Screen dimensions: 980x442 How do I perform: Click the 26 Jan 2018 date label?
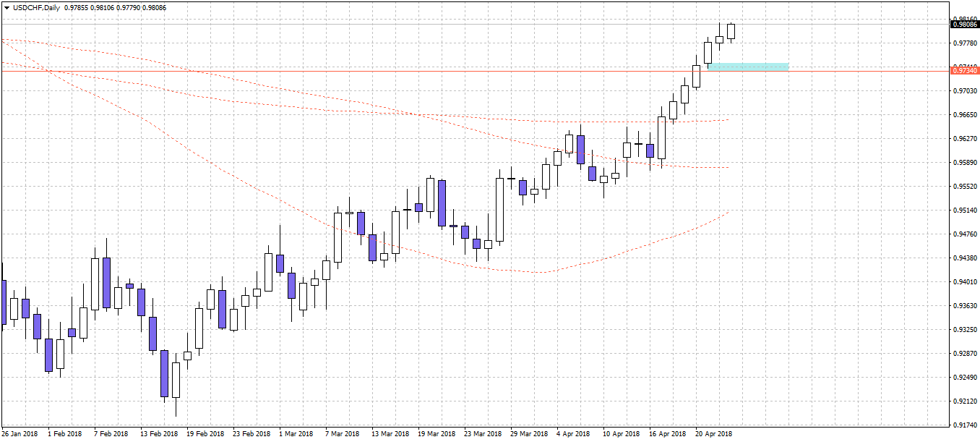click(x=20, y=434)
